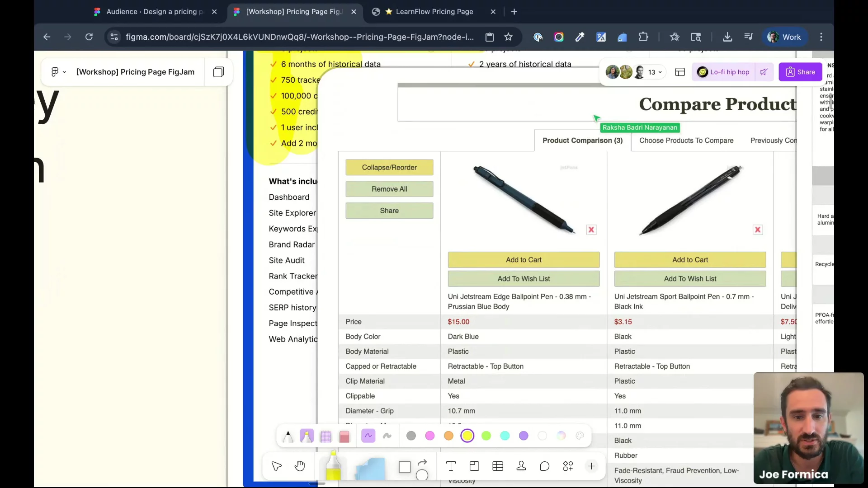The width and height of the screenshot is (868, 488).
Task: Open a new browser tab
Action: [514, 12]
